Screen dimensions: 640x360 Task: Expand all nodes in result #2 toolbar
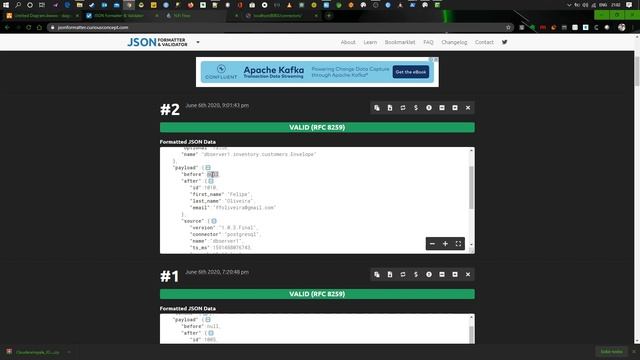[x=455, y=108]
